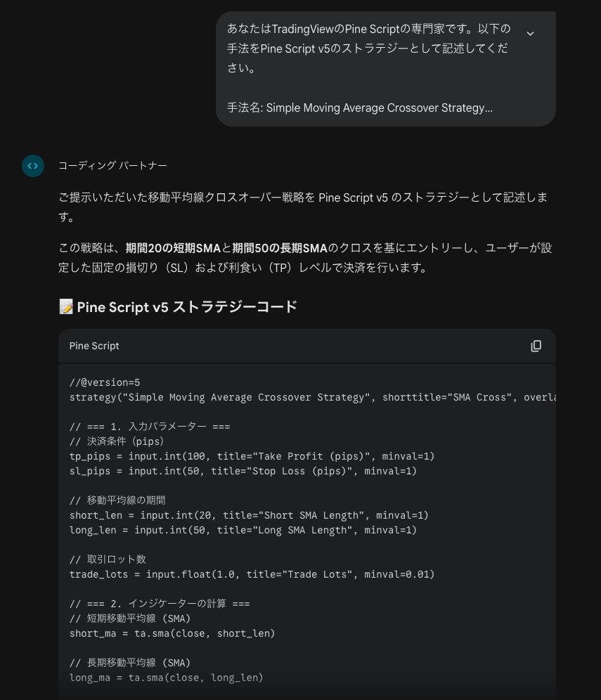Click the Pine Script code block label
This screenshot has height=700, width=601.
coord(94,346)
